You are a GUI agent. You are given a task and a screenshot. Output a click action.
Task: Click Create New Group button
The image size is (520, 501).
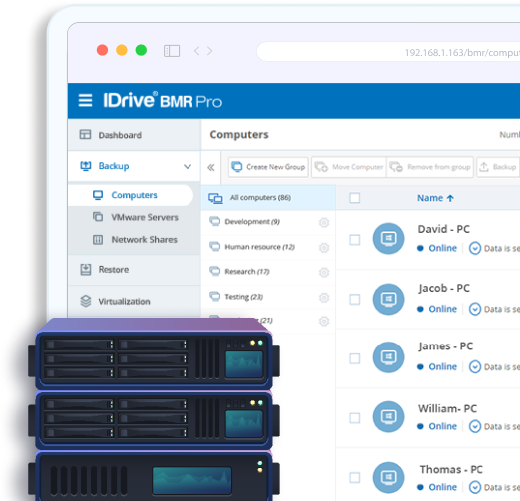[x=268, y=167]
